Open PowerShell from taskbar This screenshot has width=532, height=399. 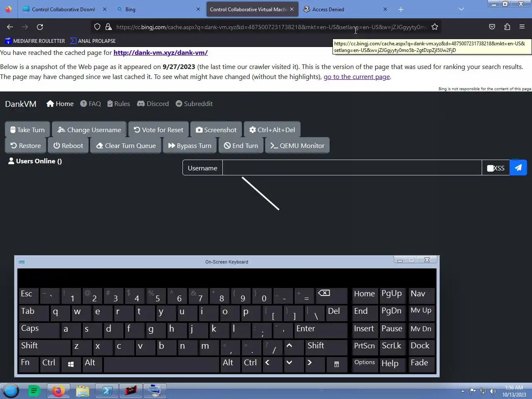pos(106,391)
